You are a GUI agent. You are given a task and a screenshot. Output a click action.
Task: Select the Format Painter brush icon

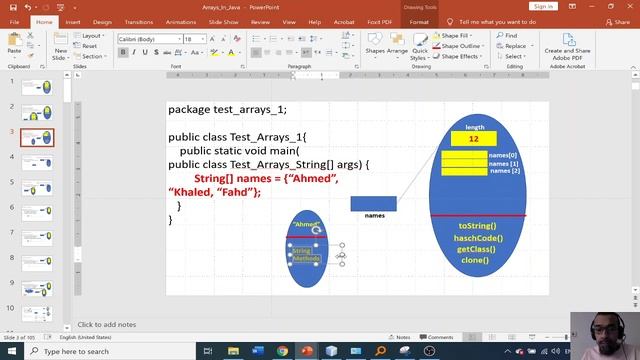point(30,55)
